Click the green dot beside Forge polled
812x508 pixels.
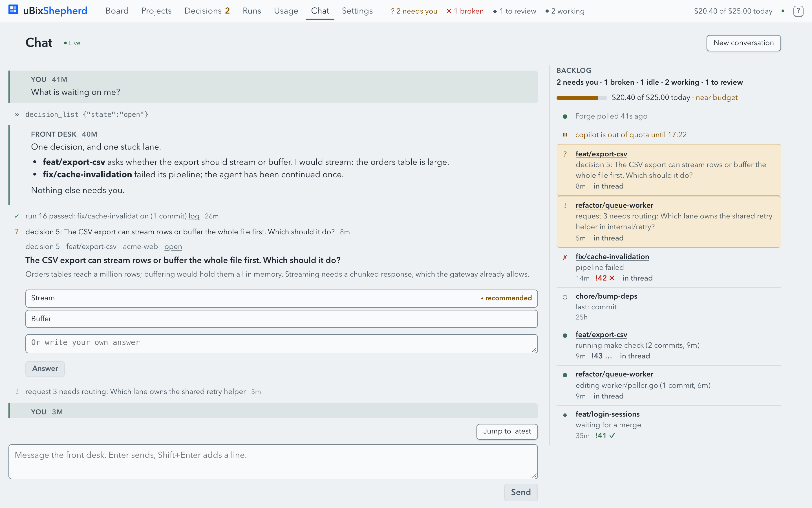pyautogui.click(x=565, y=117)
